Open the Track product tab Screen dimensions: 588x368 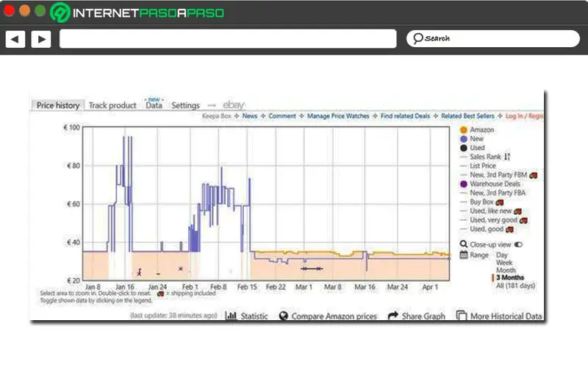pos(112,105)
